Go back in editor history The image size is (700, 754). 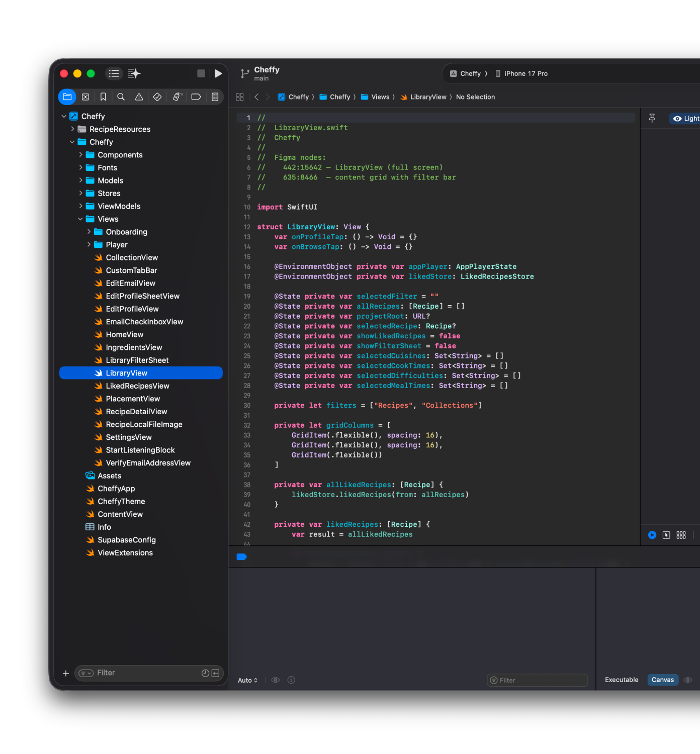point(256,97)
